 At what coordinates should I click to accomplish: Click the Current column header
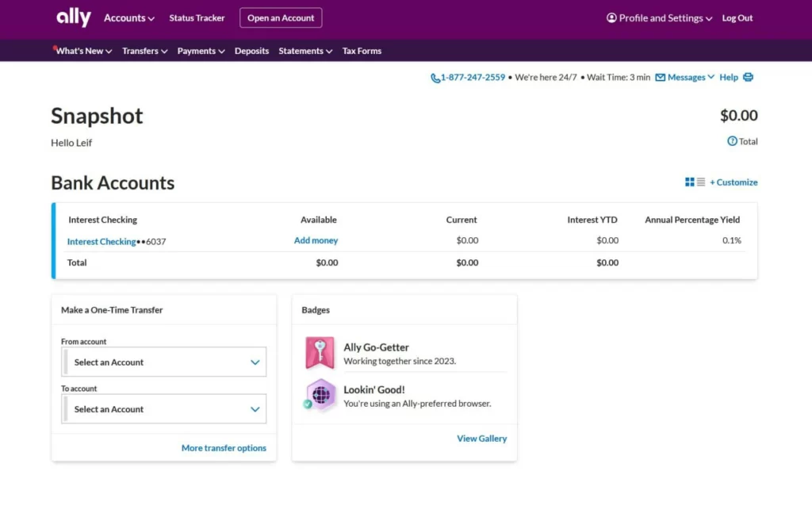(x=462, y=220)
